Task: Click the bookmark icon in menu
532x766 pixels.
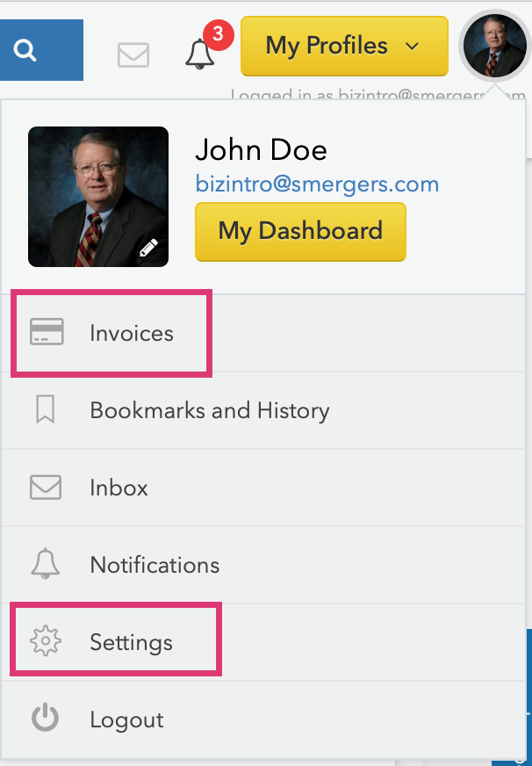Action: click(46, 410)
